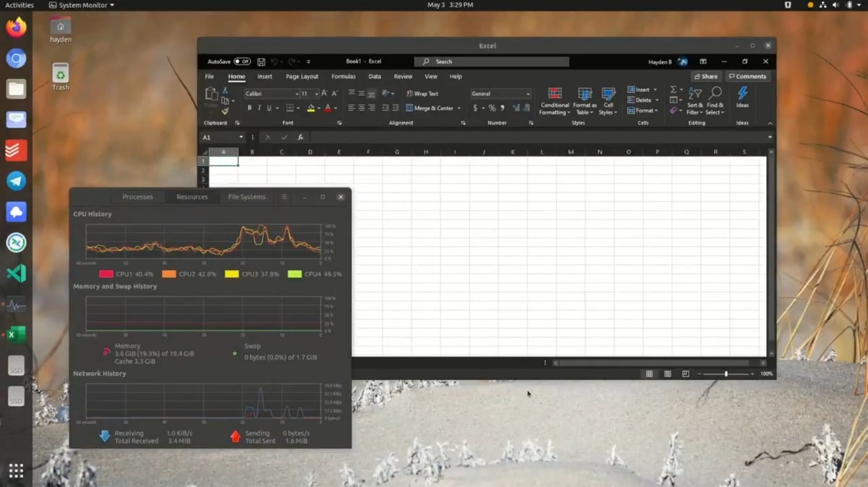Toggle Bold formatting

tap(250, 108)
